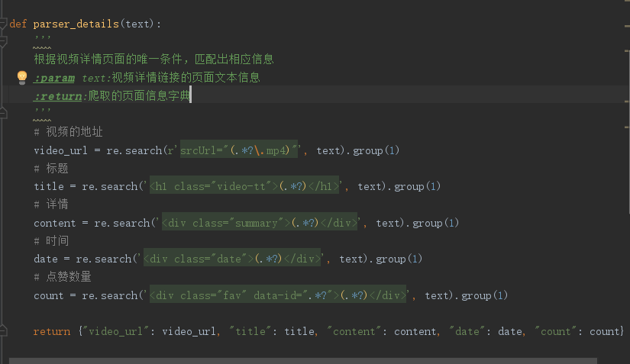
Task: Click re.search on the date line
Action: [x=104, y=259]
